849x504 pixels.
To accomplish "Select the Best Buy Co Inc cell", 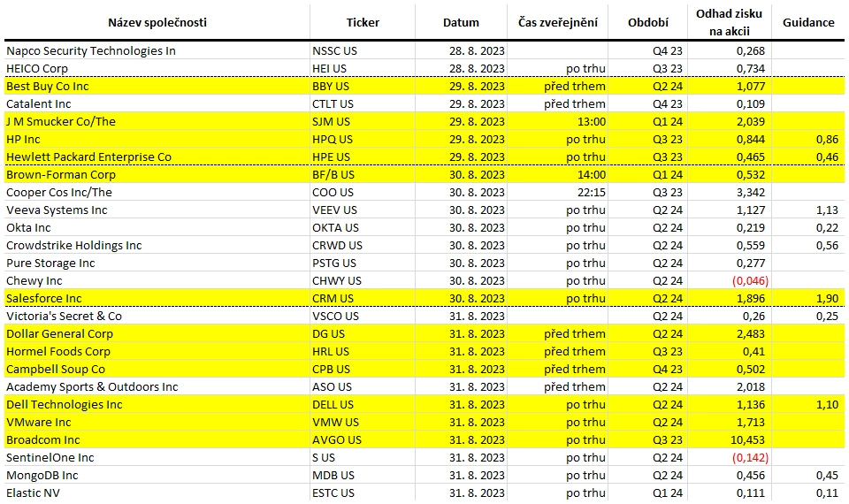I will coord(157,86).
